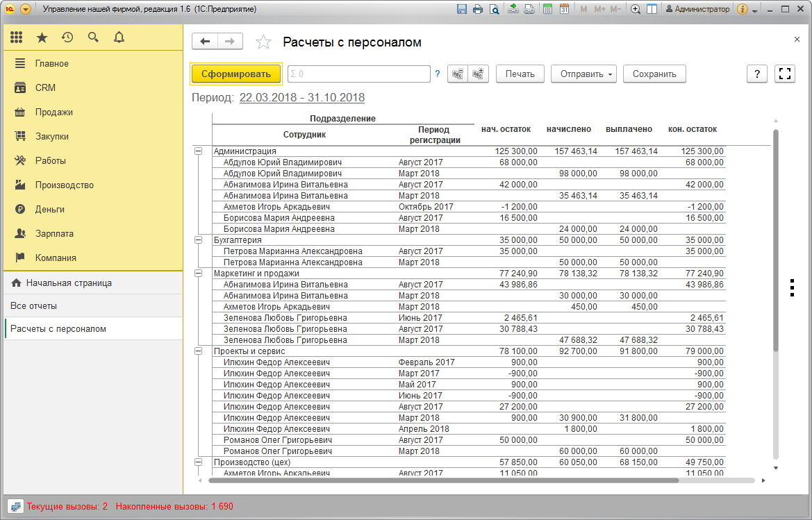This screenshot has height=520, width=812.
Task: Open print preview from the title bar
Action: (495, 9)
